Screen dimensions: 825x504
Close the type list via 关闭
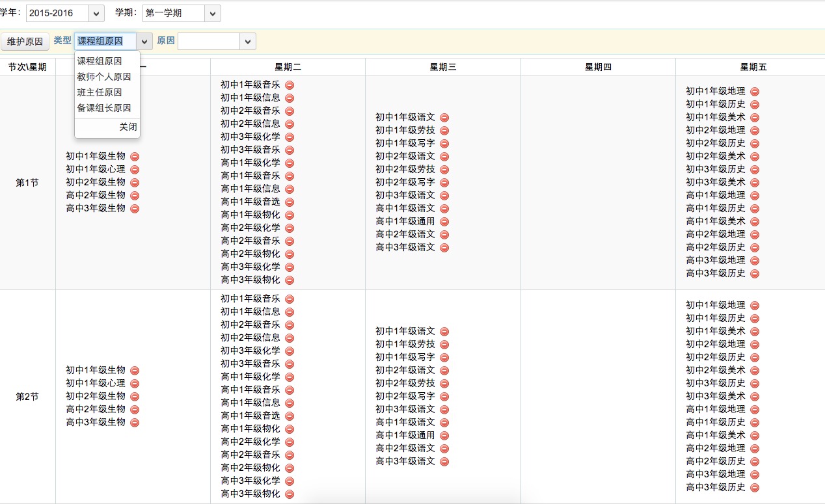point(128,127)
